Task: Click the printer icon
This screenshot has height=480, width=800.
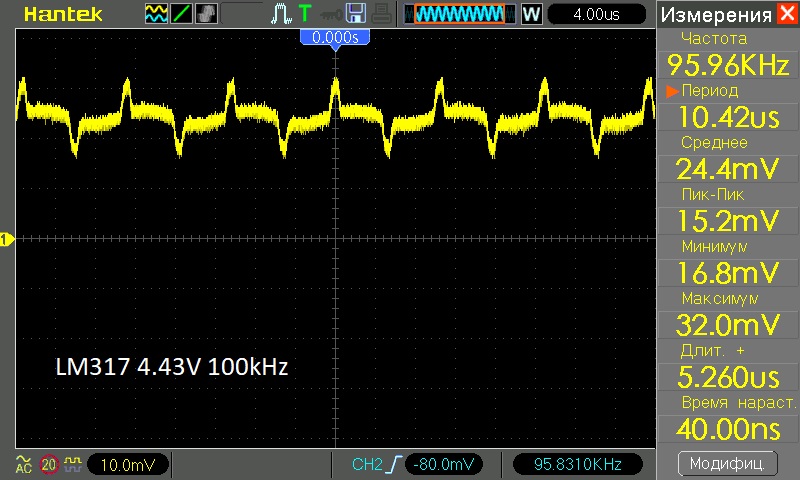Action: pos(382,14)
